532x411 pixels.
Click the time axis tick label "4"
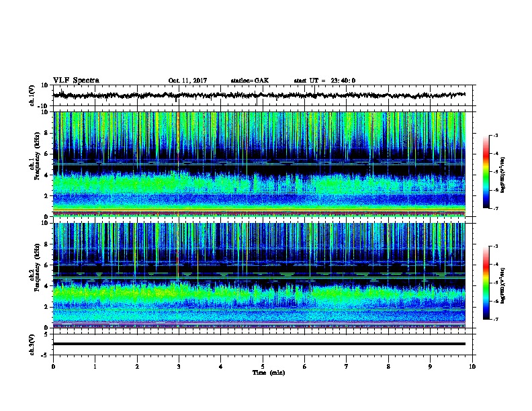click(x=221, y=367)
